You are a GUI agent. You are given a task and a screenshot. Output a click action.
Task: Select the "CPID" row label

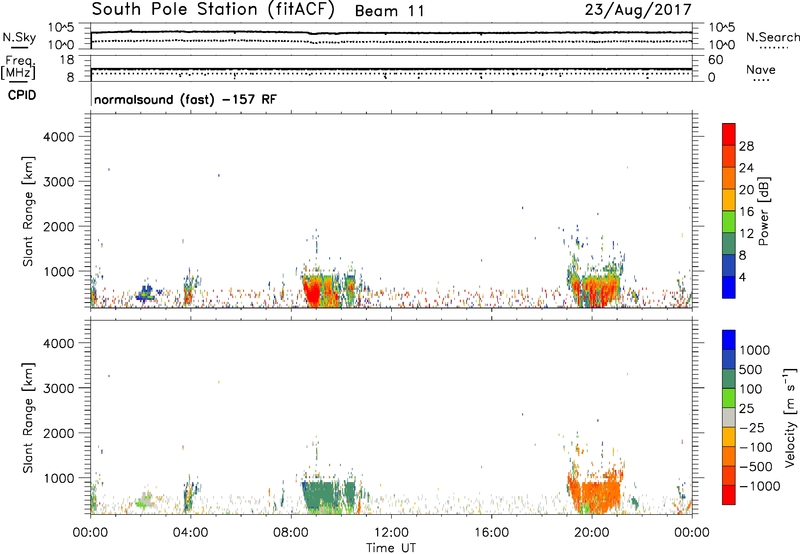pos(22,95)
